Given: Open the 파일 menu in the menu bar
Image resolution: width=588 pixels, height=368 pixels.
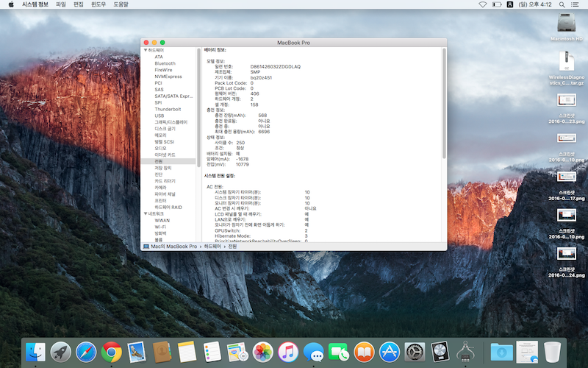Looking at the screenshot, I should point(60,4).
